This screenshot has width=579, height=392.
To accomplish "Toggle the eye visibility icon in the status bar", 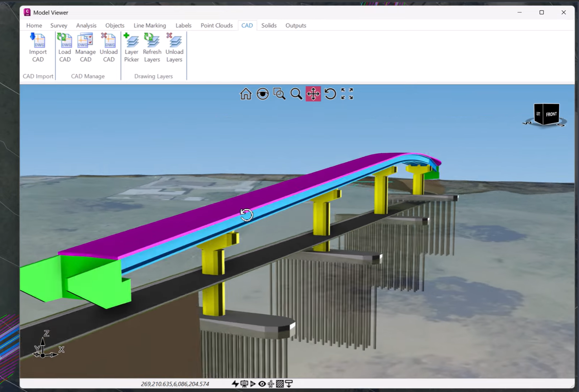I will point(262,384).
